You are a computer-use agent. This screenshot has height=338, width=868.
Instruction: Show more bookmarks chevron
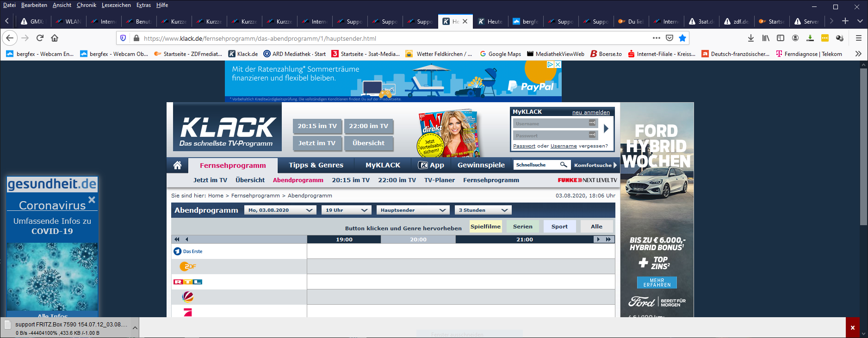coord(858,54)
